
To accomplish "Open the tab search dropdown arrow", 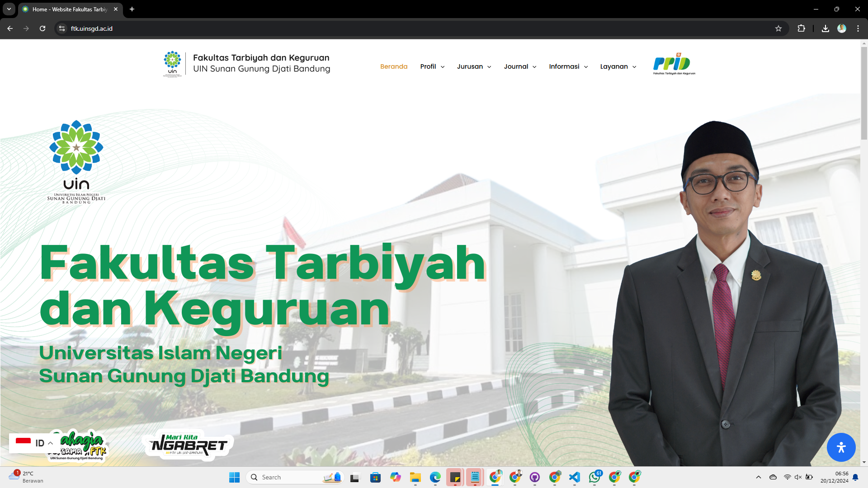I will point(9,9).
